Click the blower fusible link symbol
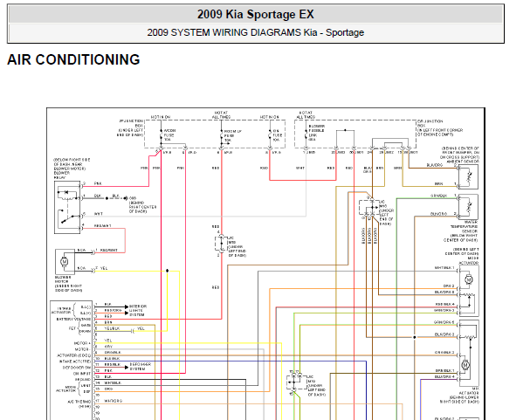Viewport: 530px width, 420px height. [x=306, y=133]
